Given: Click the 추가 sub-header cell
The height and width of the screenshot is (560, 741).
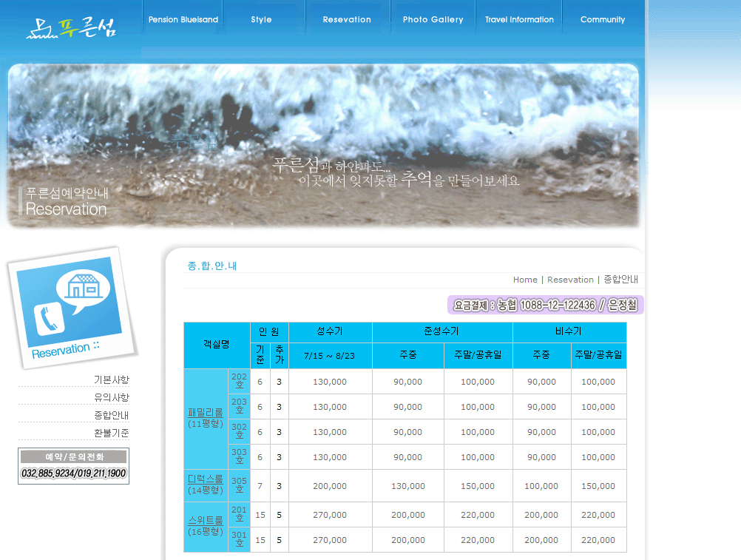Looking at the screenshot, I should click(280, 355).
